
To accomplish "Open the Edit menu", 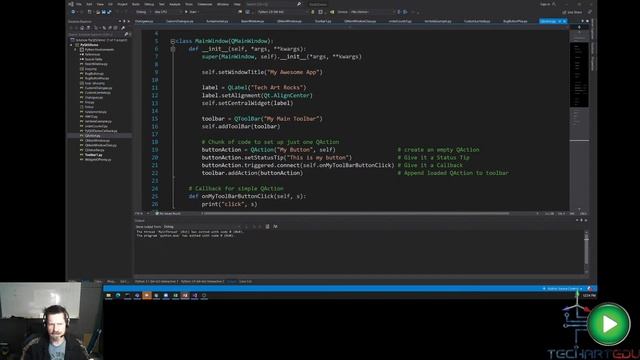I will tap(89, 4).
